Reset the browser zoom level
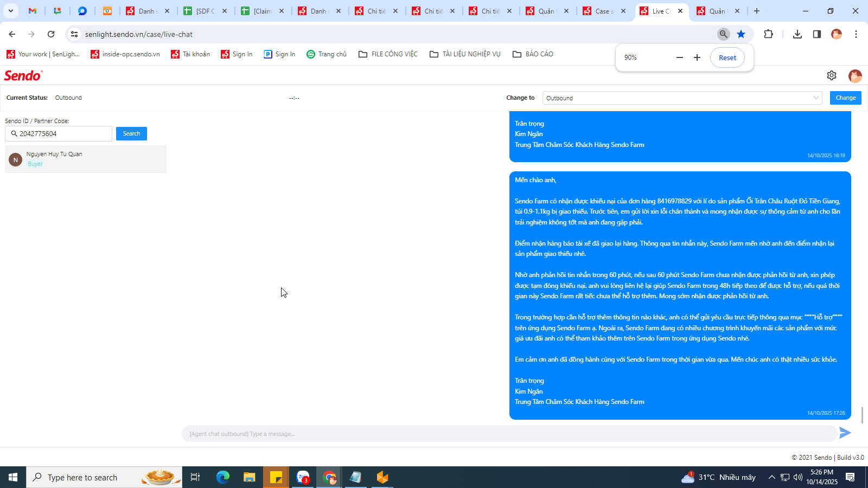Screen dimensions: 868x488 click(727, 57)
